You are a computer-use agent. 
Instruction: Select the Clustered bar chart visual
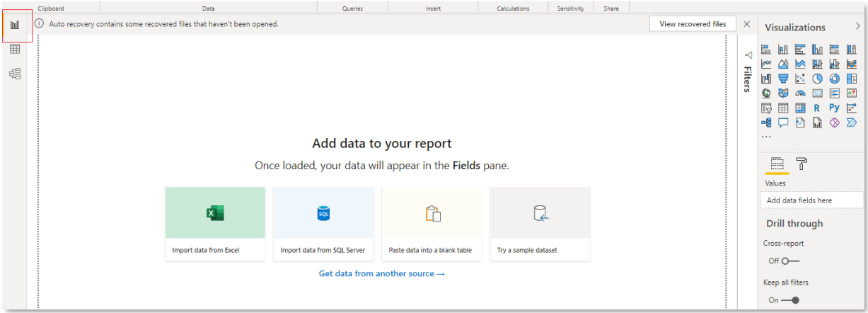(800, 50)
